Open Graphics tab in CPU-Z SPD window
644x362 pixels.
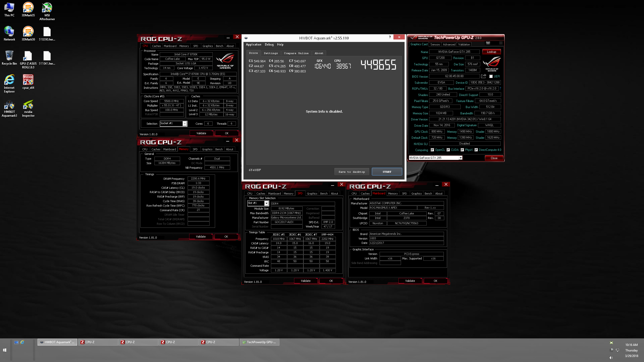[x=312, y=194]
